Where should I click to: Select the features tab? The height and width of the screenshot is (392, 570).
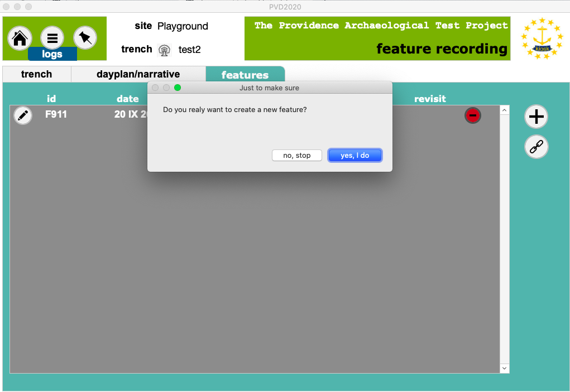(x=245, y=74)
